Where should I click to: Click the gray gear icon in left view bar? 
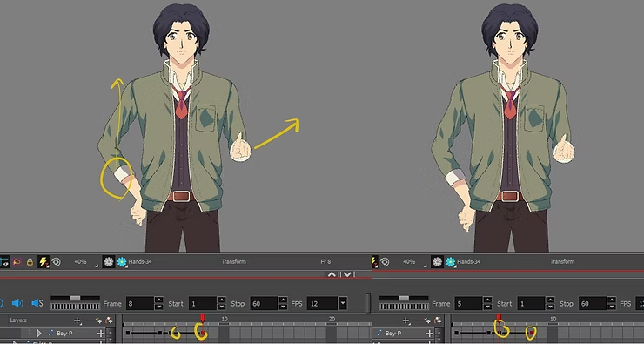(109, 262)
